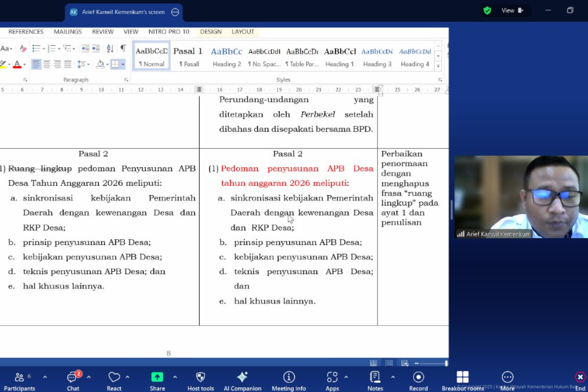Adjust the document zoom slider
This screenshot has height=392, width=588.
click(446, 363)
